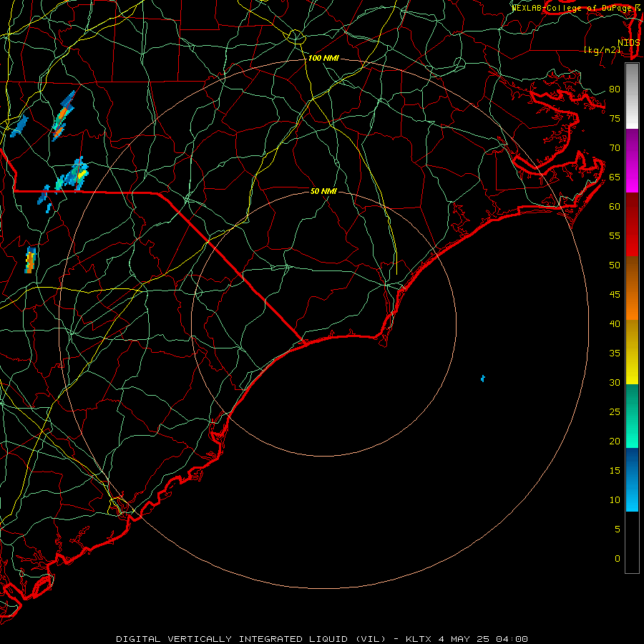Click the DIGITAL VERTICALLY INTEGRATED LIQUID (VIL) caption

pos(251,639)
